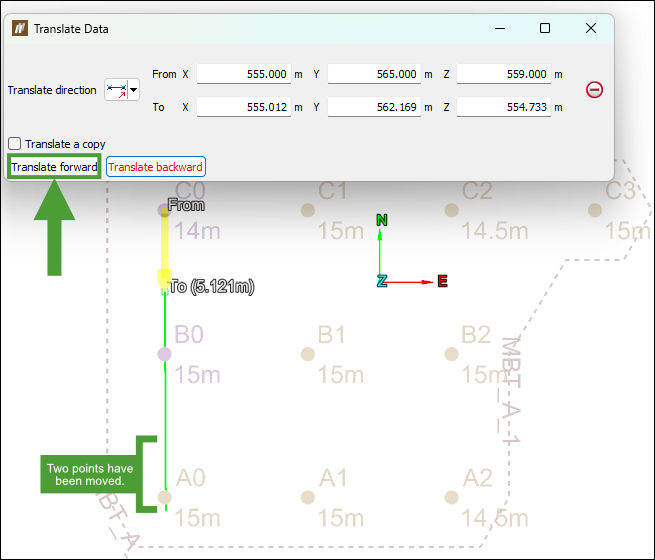The image size is (655, 560).
Task: Click the B2 hole point marker
Action: (452, 354)
